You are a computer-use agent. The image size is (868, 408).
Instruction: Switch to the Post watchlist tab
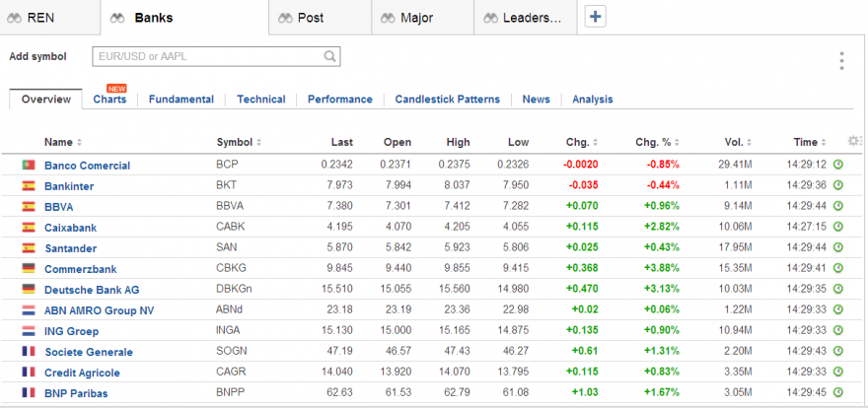pos(320,18)
